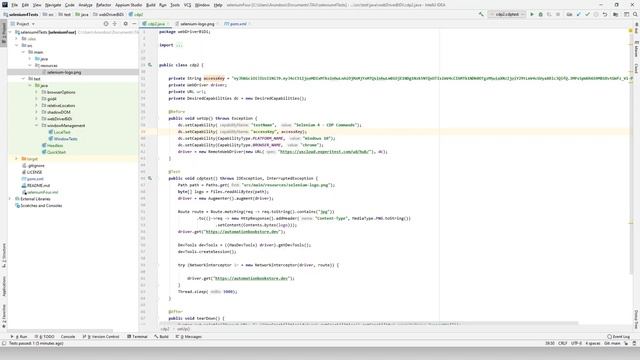This screenshot has height=360, width=640.
Task: Click the layout icon next to search
Action: click(x=627, y=14)
